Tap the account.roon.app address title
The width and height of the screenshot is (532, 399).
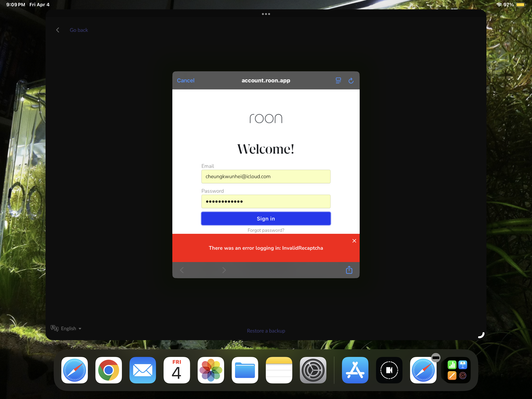click(x=266, y=80)
